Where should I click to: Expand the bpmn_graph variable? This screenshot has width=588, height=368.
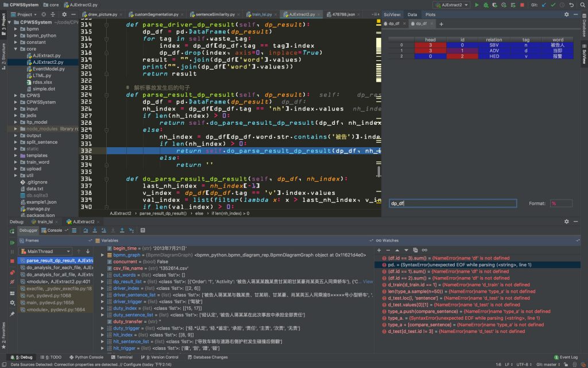pyautogui.click(x=102, y=255)
